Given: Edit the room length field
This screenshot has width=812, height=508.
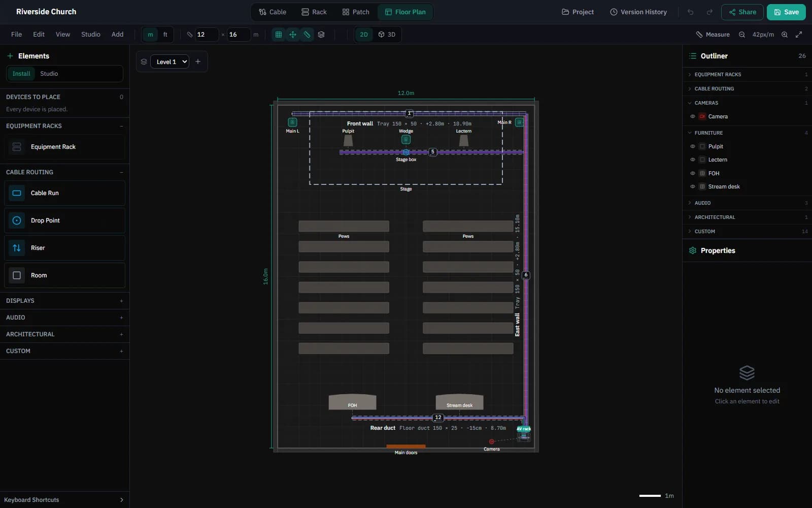Looking at the screenshot, I should (239, 35).
